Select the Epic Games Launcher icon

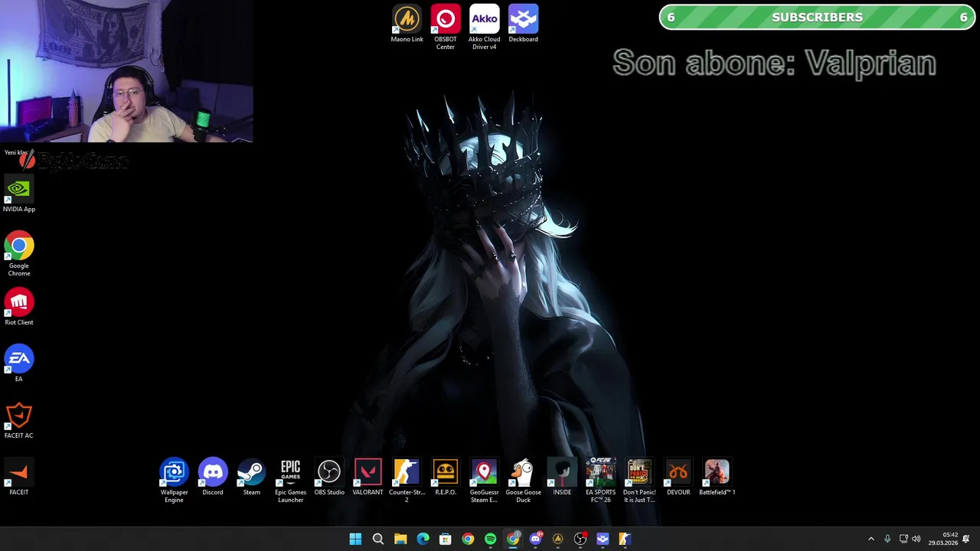(x=290, y=481)
